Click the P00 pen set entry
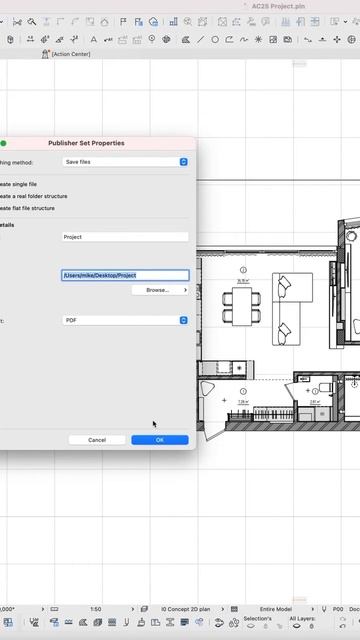This screenshot has width=360, height=640. coord(338,609)
